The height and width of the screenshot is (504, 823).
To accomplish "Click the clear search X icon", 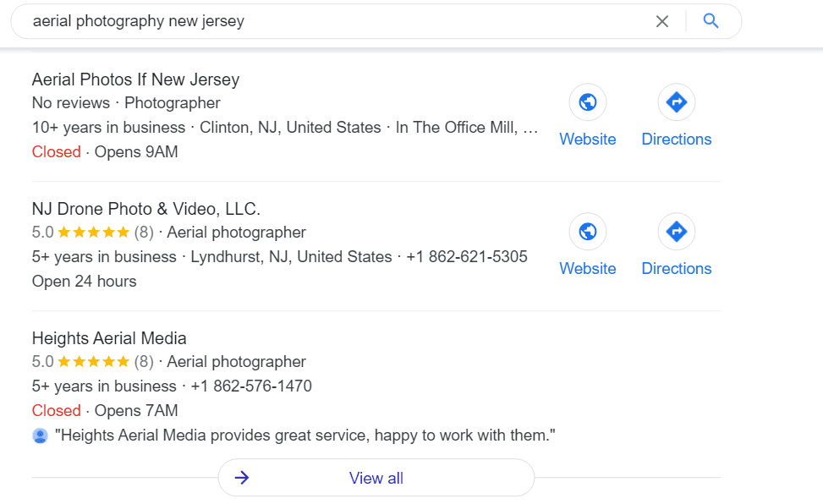I will click(x=662, y=21).
